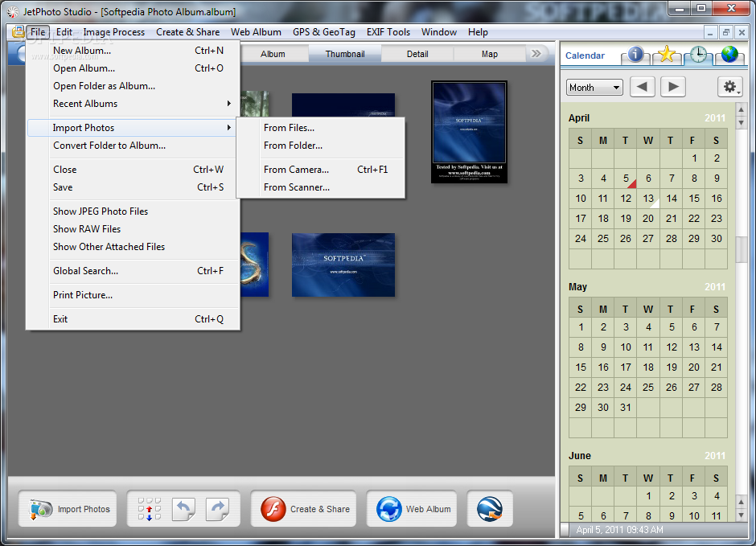
Task: Click calendar scrollbar down arrow at bottom
Action: [x=741, y=515]
